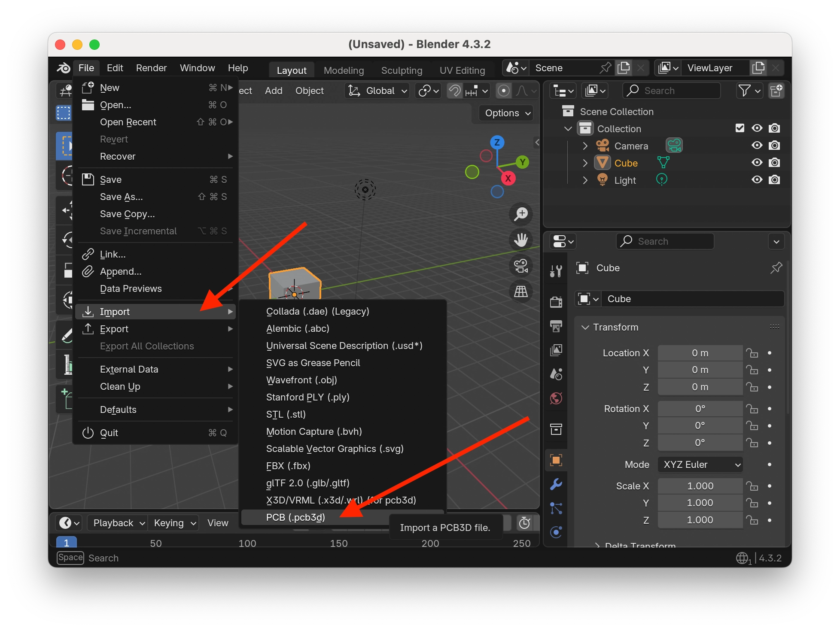
Task: Open the Physics Properties tab
Action: click(556, 532)
